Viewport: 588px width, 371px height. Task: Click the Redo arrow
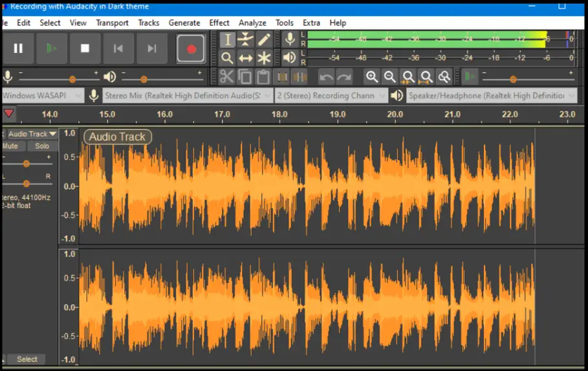click(344, 77)
